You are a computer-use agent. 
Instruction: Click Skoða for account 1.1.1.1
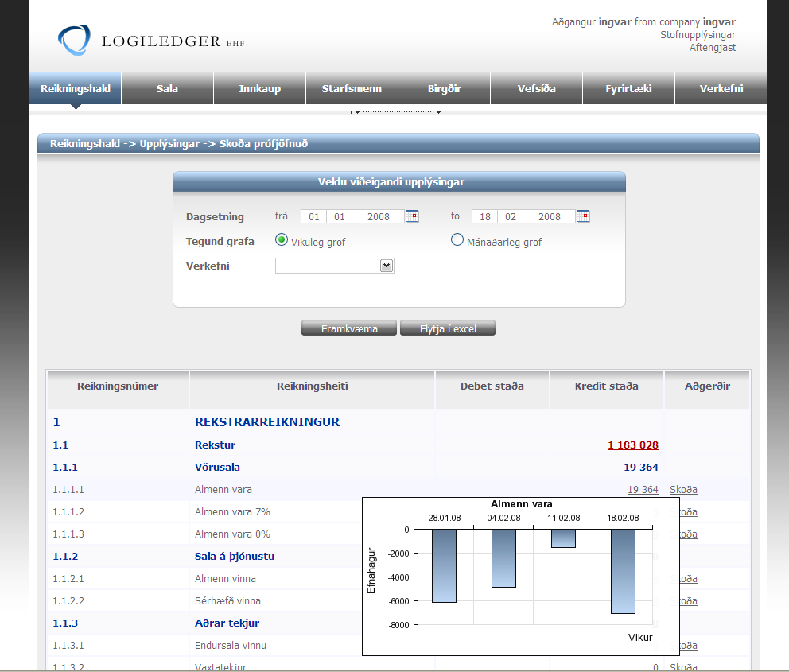[683, 489]
